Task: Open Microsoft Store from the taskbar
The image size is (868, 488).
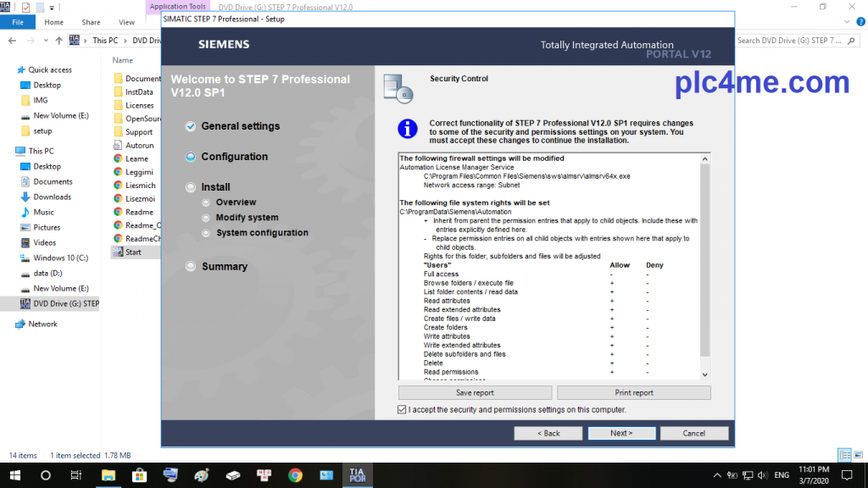Action: (140, 475)
